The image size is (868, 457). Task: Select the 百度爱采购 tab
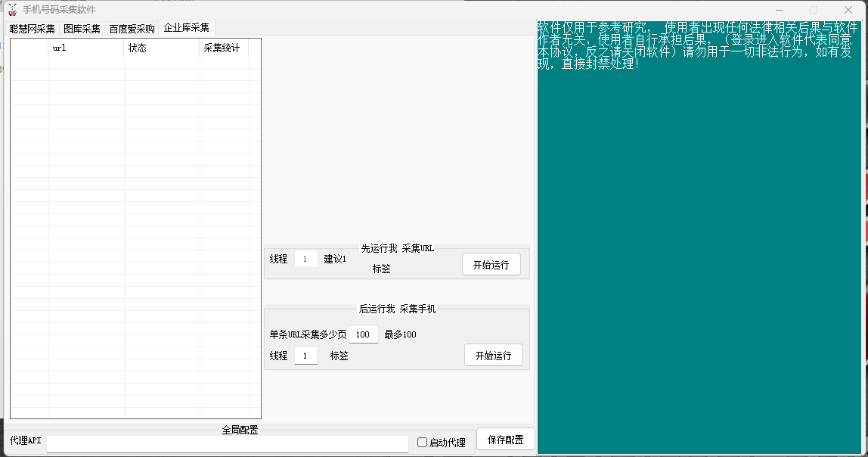coord(132,29)
